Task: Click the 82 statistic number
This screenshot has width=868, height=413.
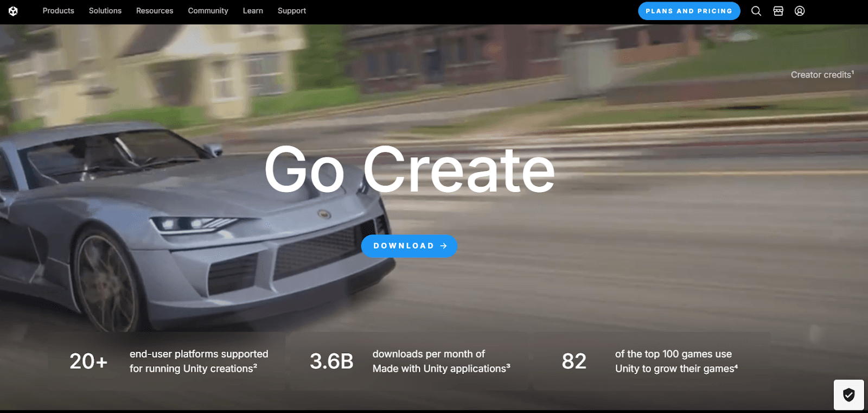Action: click(574, 361)
